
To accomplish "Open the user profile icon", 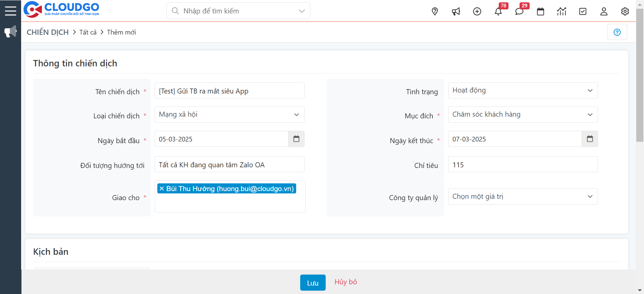I will (x=604, y=11).
